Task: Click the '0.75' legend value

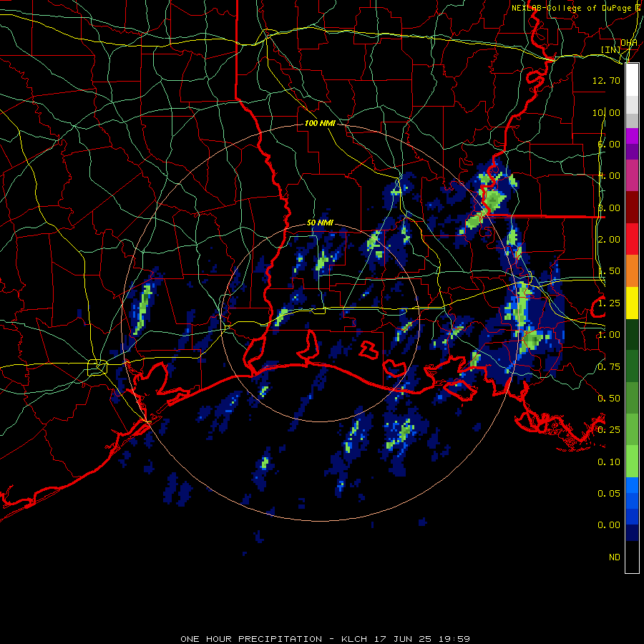Action: click(x=609, y=367)
